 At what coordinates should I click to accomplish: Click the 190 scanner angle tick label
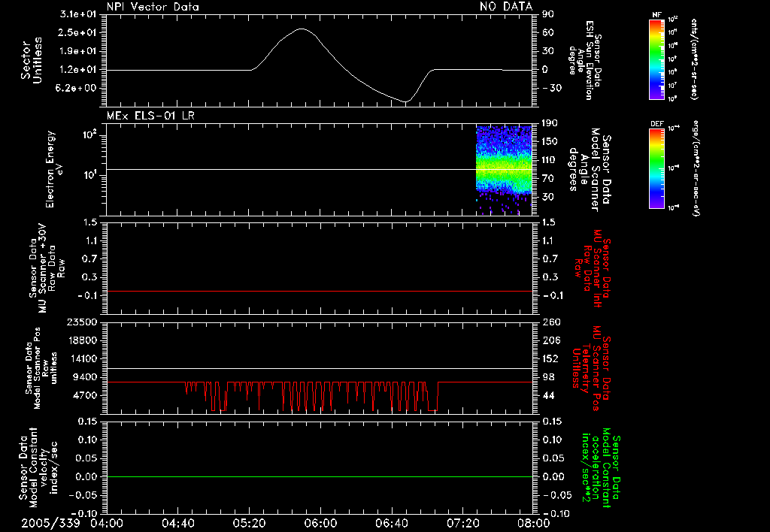[550, 123]
